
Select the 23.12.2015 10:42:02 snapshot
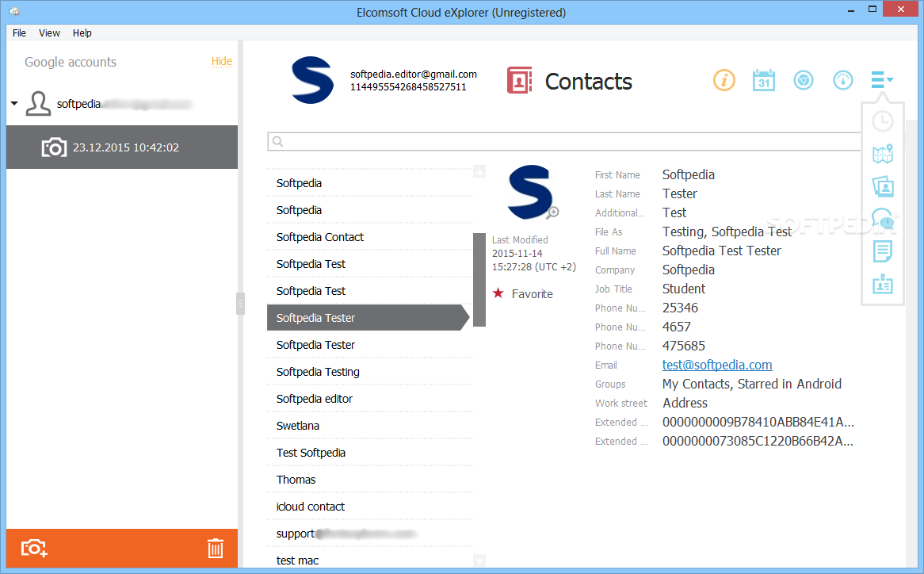pos(122,147)
